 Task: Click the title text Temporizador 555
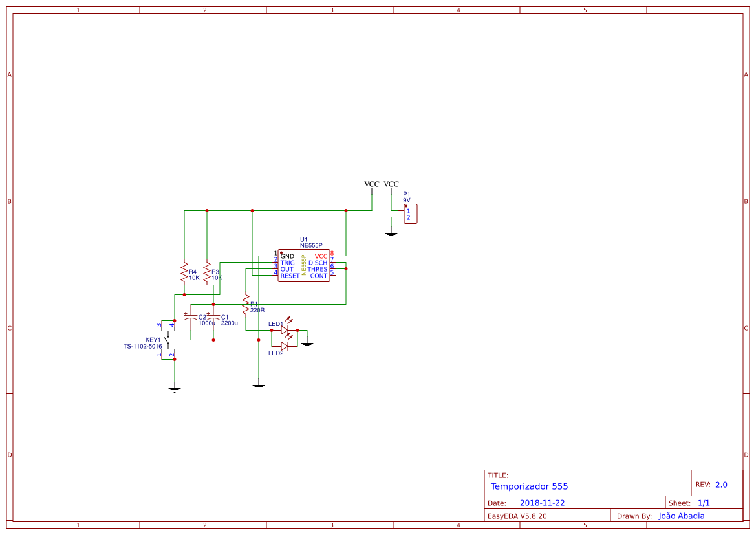[x=529, y=486]
